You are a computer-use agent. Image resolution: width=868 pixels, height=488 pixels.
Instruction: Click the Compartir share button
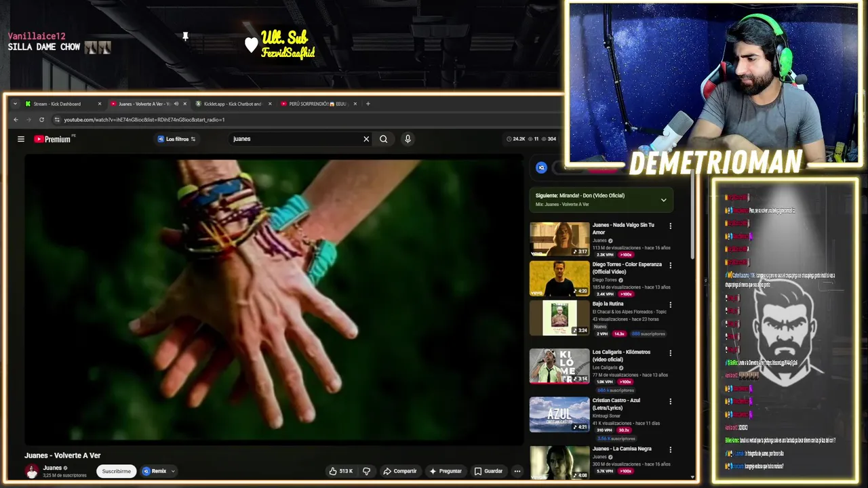click(x=400, y=471)
